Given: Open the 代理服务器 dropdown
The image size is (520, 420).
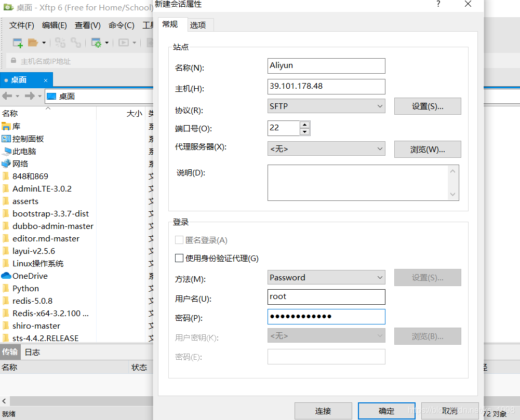Looking at the screenshot, I should pos(326,149).
